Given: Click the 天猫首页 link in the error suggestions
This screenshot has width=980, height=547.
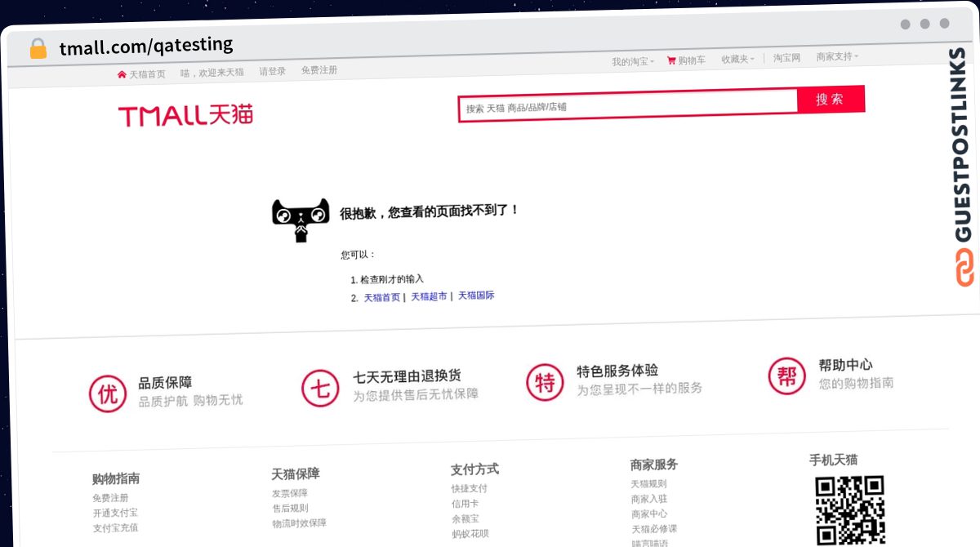Looking at the screenshot, I should 382,297.
